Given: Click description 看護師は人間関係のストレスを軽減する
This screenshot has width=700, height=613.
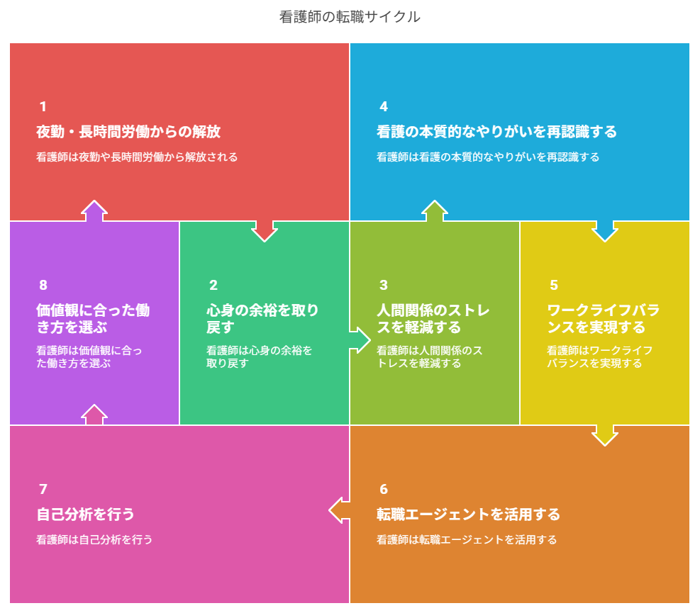Looking at the screenshot, I should tap(430, 356).
